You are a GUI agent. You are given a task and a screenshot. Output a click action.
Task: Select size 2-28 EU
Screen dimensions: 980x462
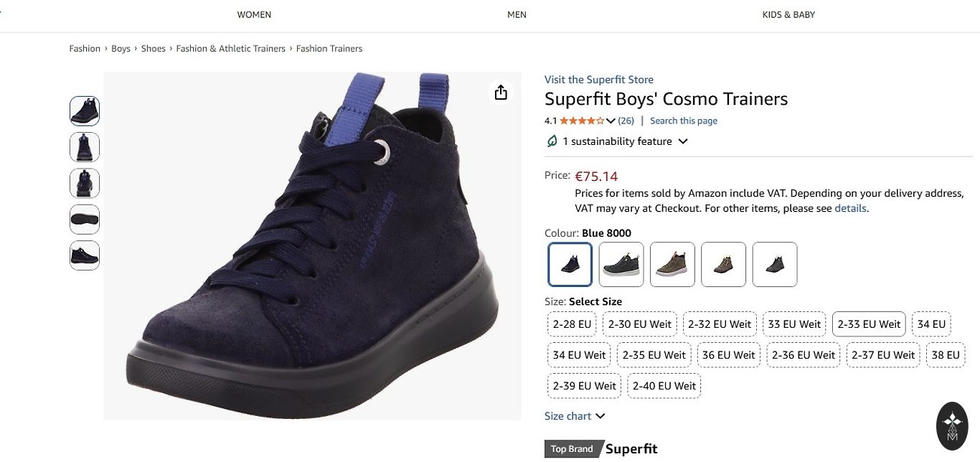tap(572, 324)
